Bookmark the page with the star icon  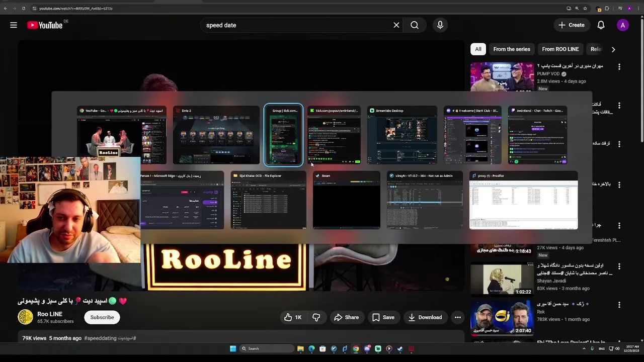pos(585,9)
